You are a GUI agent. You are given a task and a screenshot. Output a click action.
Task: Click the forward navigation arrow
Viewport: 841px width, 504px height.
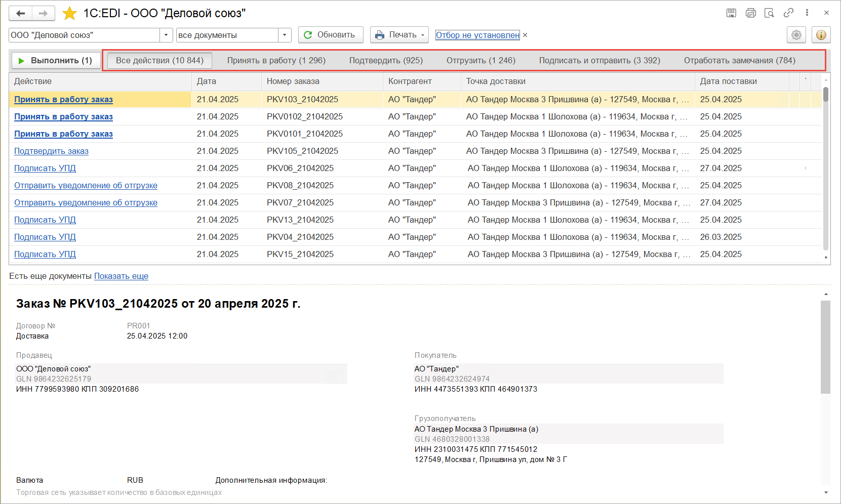(x=44, y=14)
